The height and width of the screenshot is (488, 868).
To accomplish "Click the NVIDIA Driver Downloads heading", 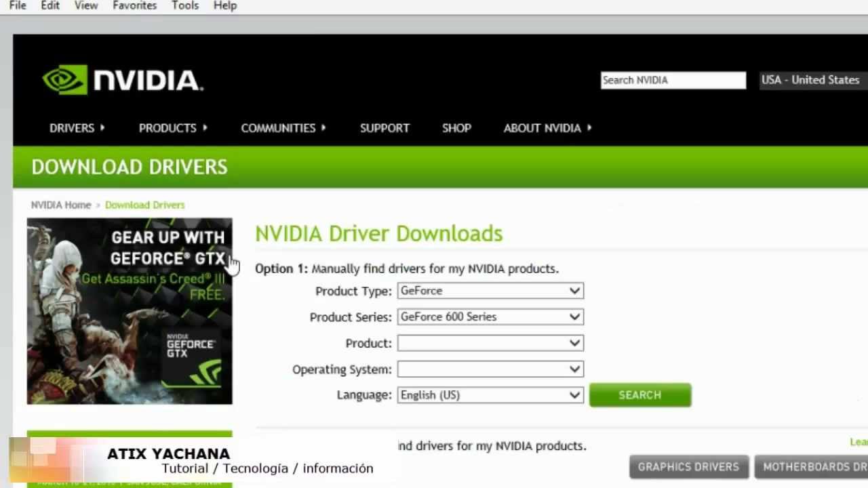I will point(379,234).
